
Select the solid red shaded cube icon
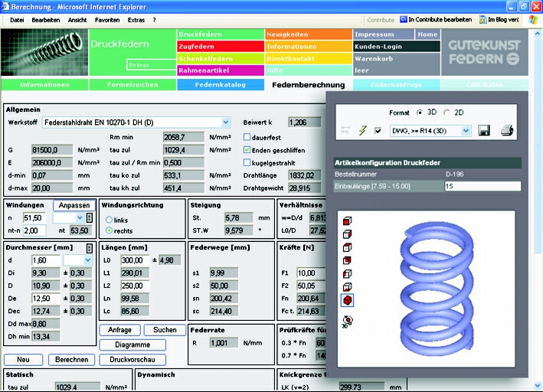(348, 299)
